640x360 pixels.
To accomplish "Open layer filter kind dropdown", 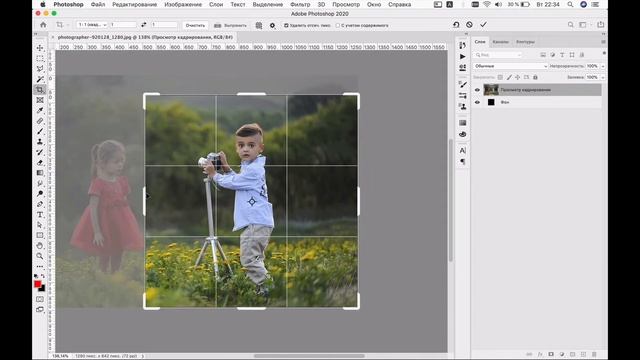I will click(498, 55).
